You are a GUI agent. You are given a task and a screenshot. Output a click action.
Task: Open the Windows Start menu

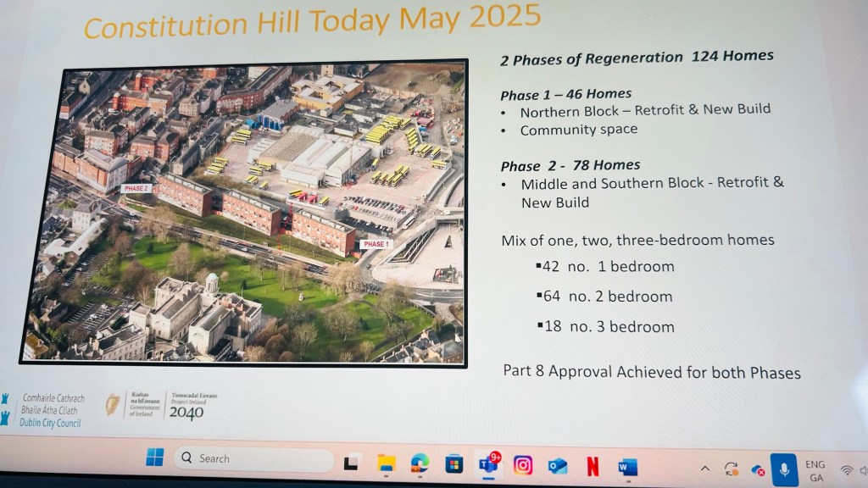155,457
